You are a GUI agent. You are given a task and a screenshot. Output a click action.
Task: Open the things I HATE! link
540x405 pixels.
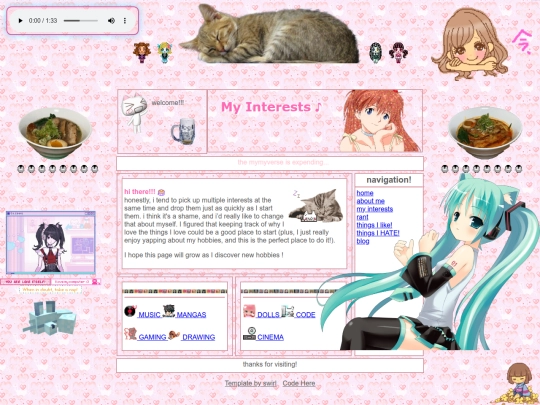click(378, 233)
